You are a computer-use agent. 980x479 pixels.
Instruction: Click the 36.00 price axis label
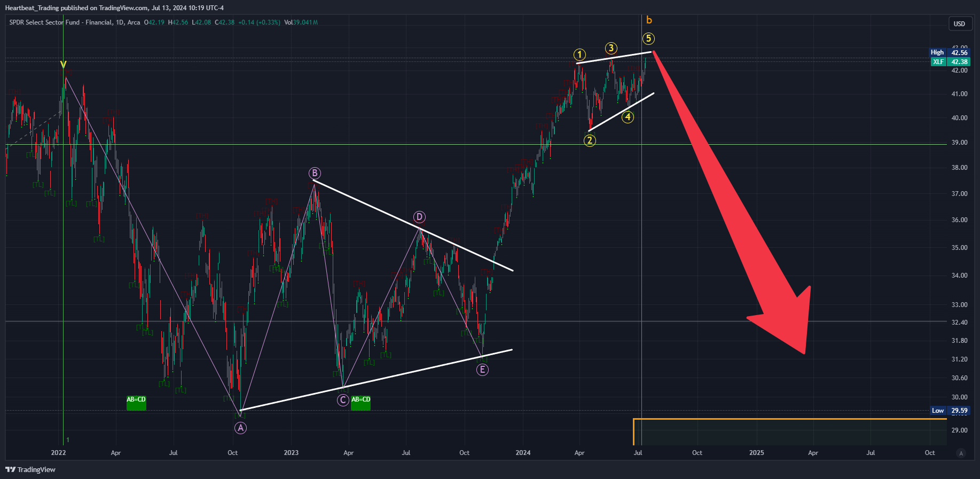(x=959, y=220)
